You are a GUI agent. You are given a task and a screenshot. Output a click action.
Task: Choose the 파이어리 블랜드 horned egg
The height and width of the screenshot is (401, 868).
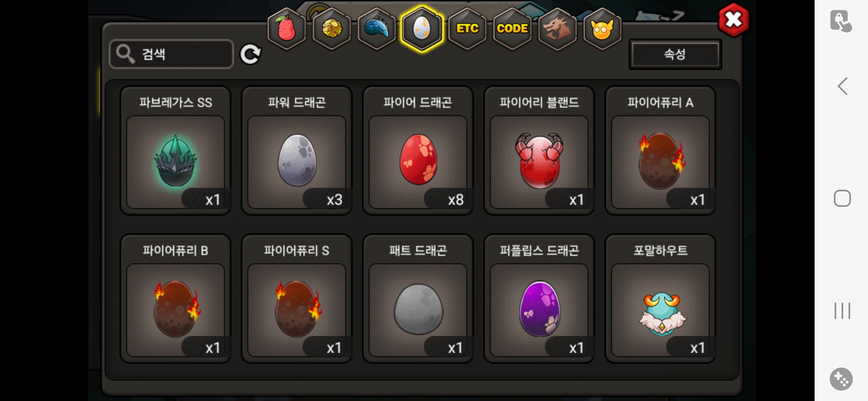pos(539,150)
